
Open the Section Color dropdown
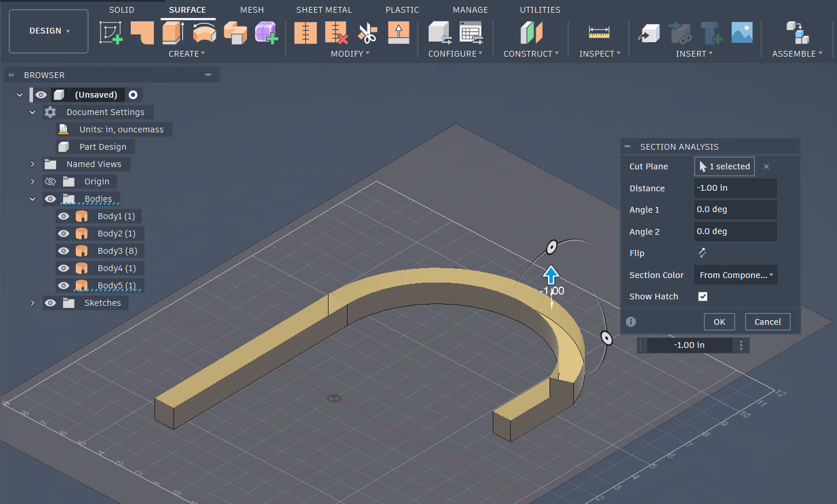tap(735, 275)
